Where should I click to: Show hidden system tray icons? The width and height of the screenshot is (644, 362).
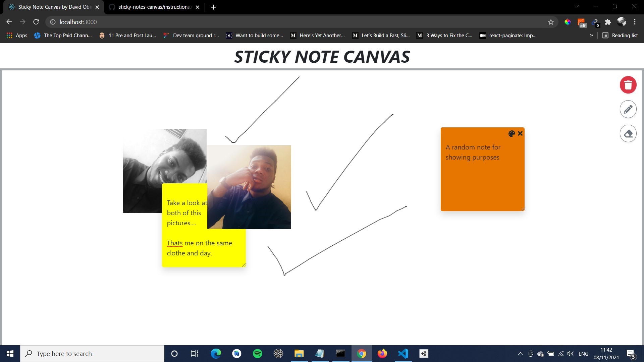520,354
